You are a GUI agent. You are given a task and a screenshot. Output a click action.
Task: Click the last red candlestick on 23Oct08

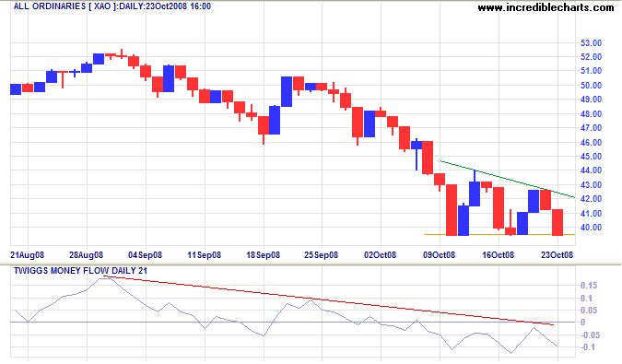tap(557, 222)
